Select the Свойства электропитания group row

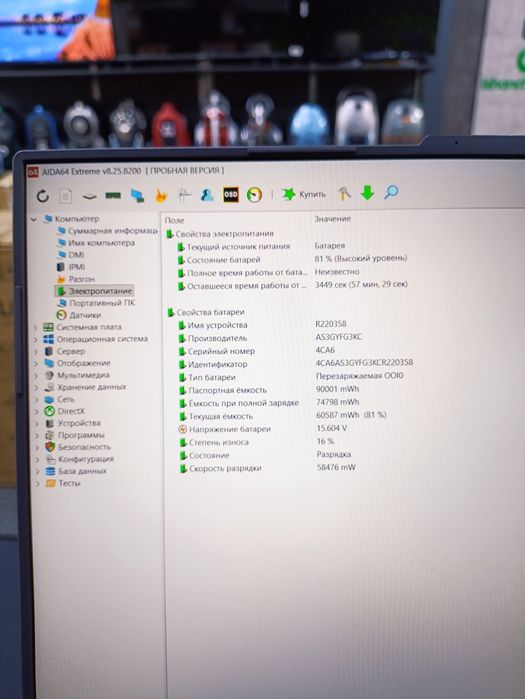tap(220, 234)
